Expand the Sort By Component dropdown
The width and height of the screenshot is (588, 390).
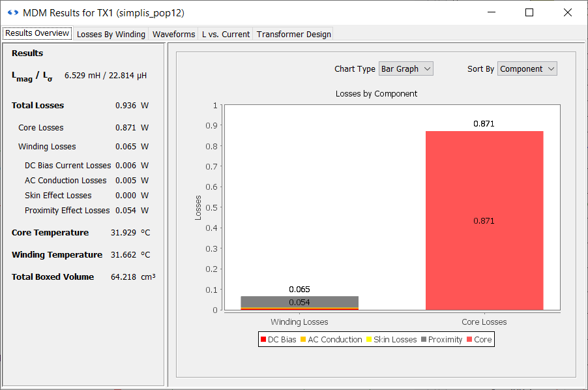point(527,68)
